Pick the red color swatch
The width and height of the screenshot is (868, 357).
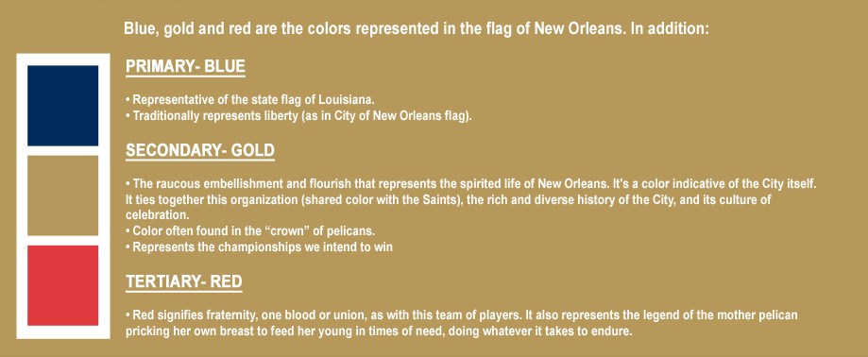coord(62,285)
